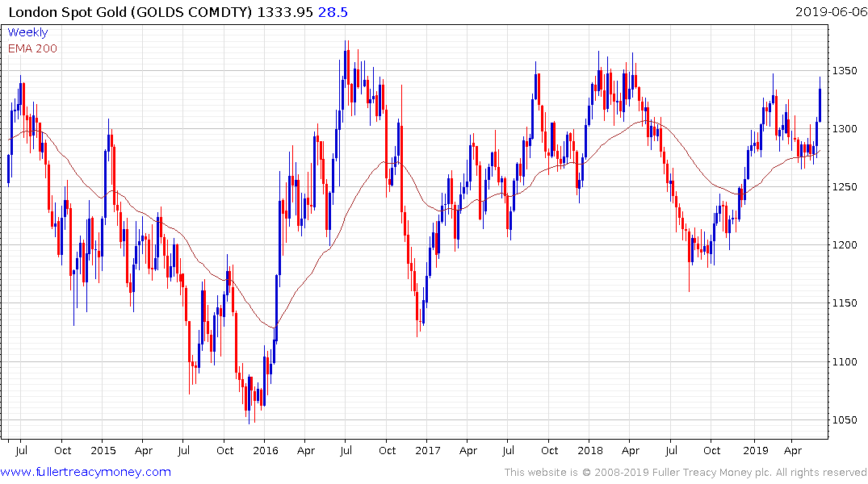Select the 'Weekly' interval label
Image resolution: width=868 pixels, height=484 pixels.
[x=27, y=32]
